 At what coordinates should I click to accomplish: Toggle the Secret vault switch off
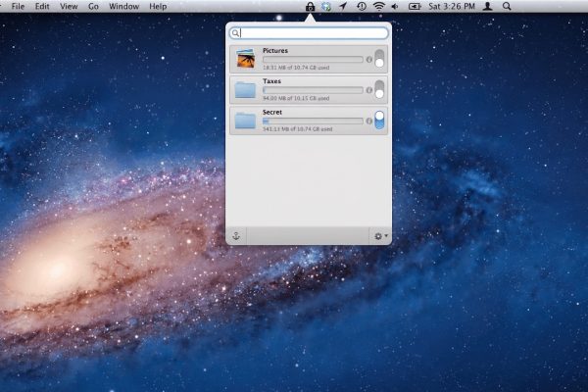point(379,120)
